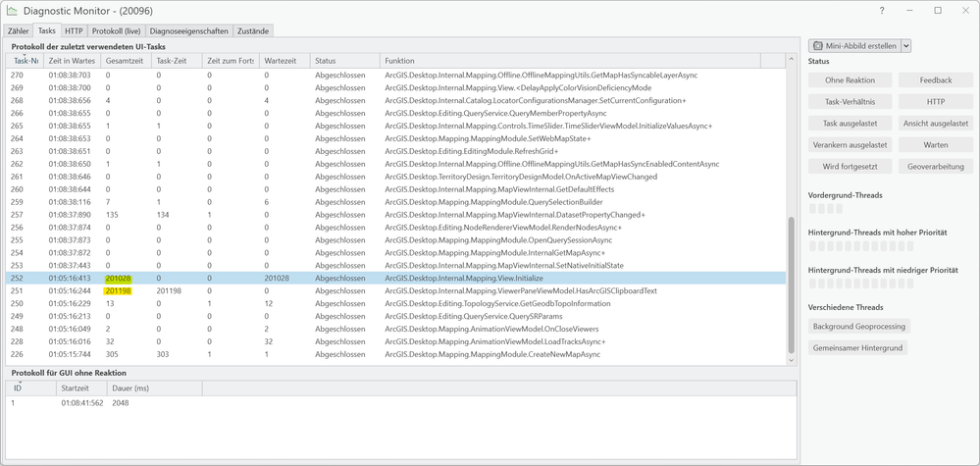Viewport: 980px width, 466px height.
Task: Expand the Mini-Abbild erstellen dropdown arrow
Action: click(905, 46)
